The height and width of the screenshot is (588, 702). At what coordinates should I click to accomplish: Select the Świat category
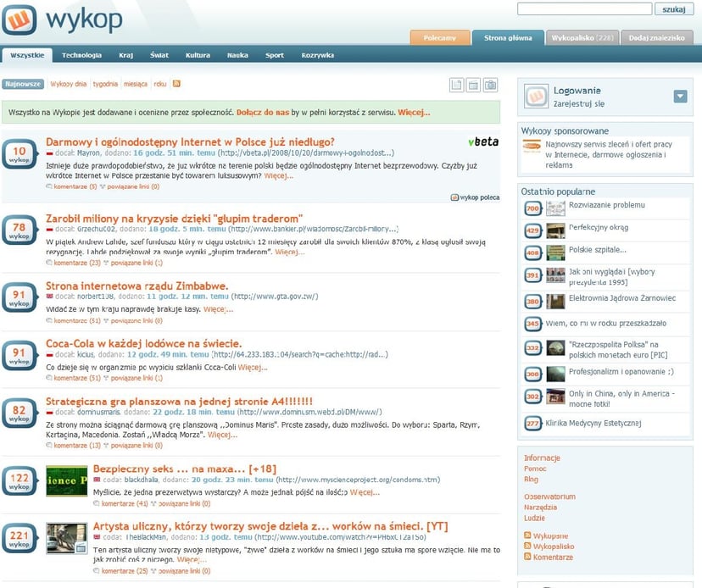[x=159, y=55]
